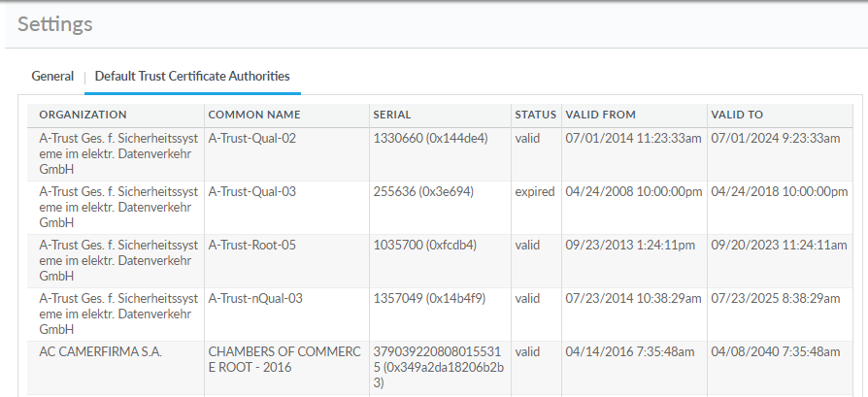Screen dimensions: 868x397
Task: Click the Settings page heading
Action: click(x=55, y=23)
